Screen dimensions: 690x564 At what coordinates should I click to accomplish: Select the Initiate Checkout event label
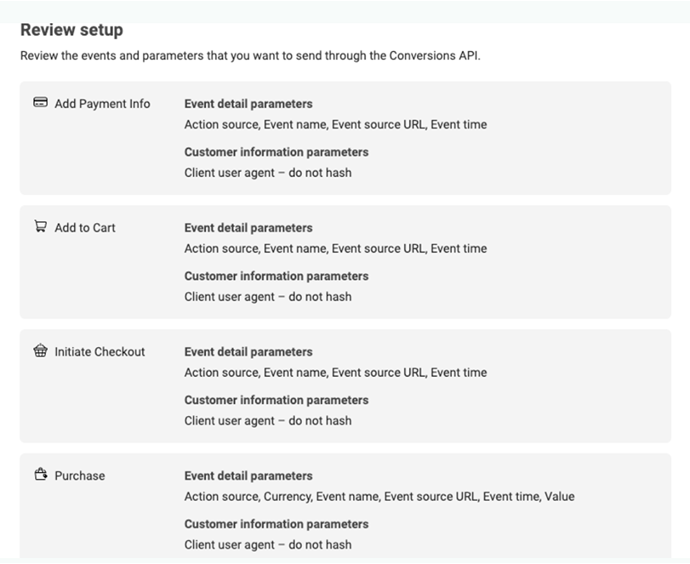99,352
